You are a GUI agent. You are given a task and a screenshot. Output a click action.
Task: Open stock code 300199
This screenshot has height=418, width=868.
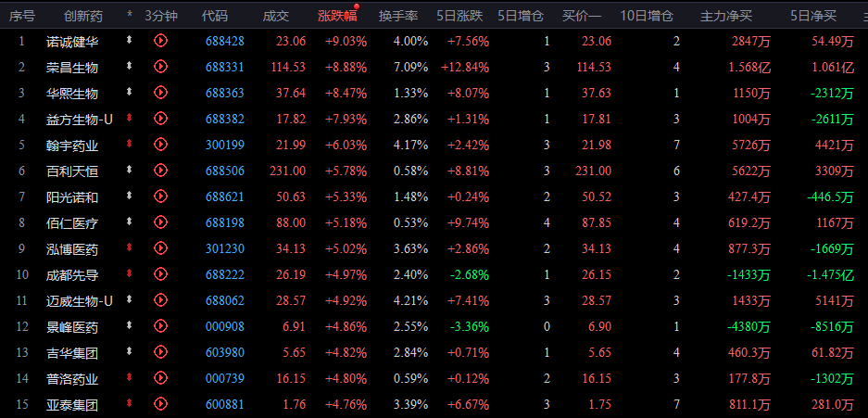tap(225, 146)
